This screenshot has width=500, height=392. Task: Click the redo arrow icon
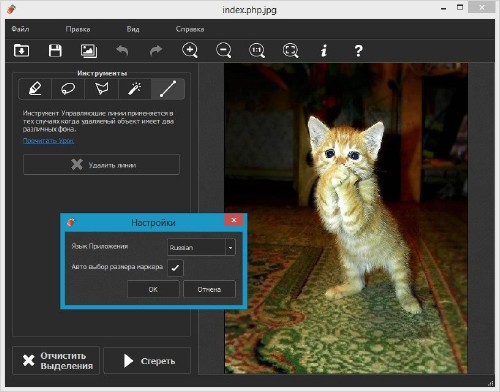coord(156,51)
